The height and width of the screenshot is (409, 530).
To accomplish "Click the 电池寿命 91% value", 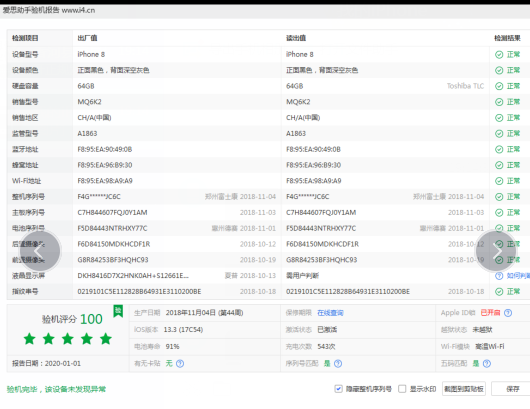I will 172,346.
